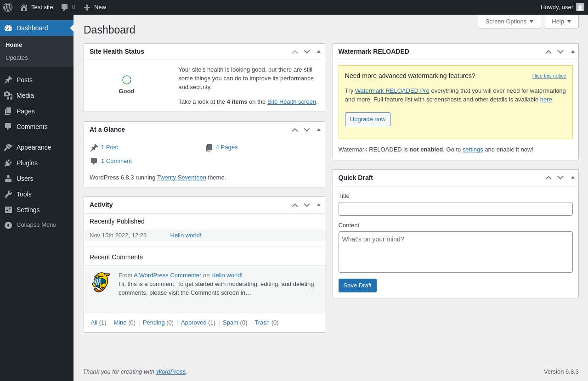
Task: Open the Updates submenu item
Action: point(17,58)
